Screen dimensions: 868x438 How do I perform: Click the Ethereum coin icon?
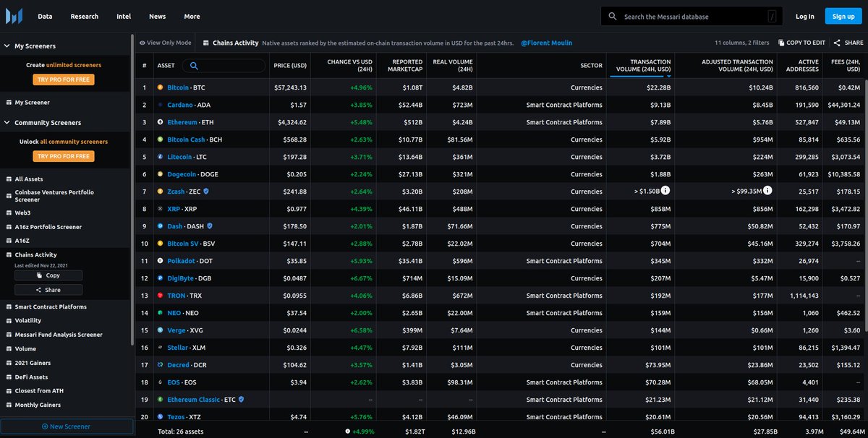coord(161,122)
